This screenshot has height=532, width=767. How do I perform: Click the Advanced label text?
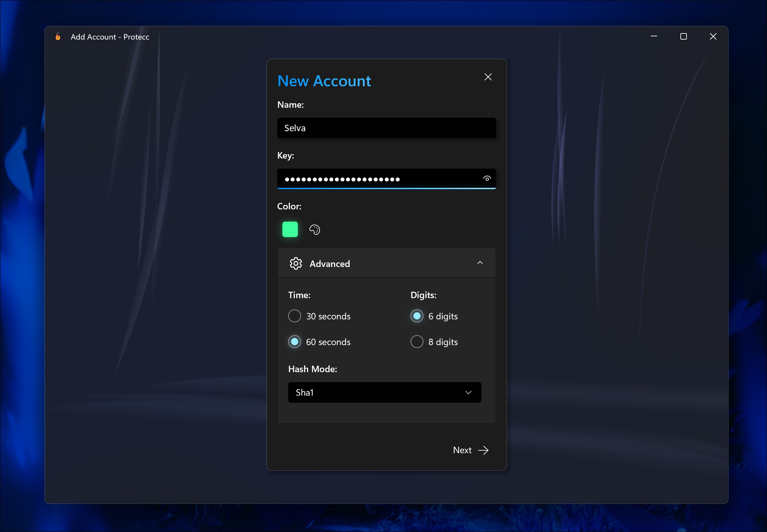(x=330, y=263)
